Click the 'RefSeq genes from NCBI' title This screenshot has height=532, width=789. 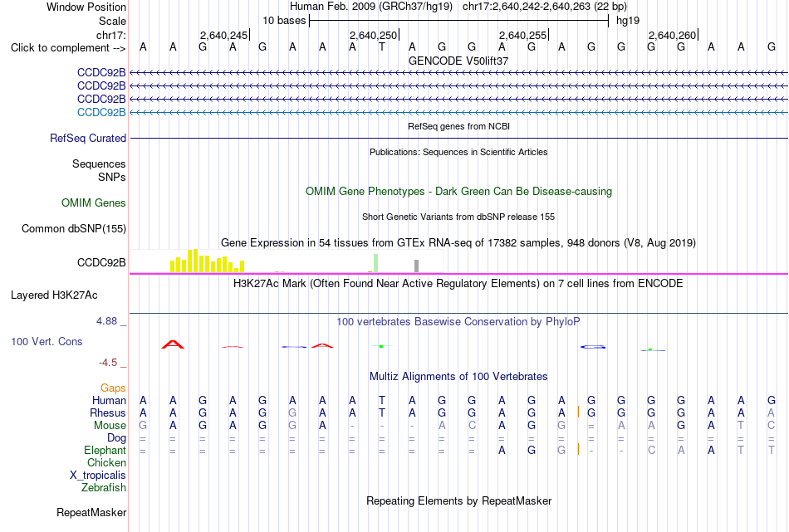[458, 126]
